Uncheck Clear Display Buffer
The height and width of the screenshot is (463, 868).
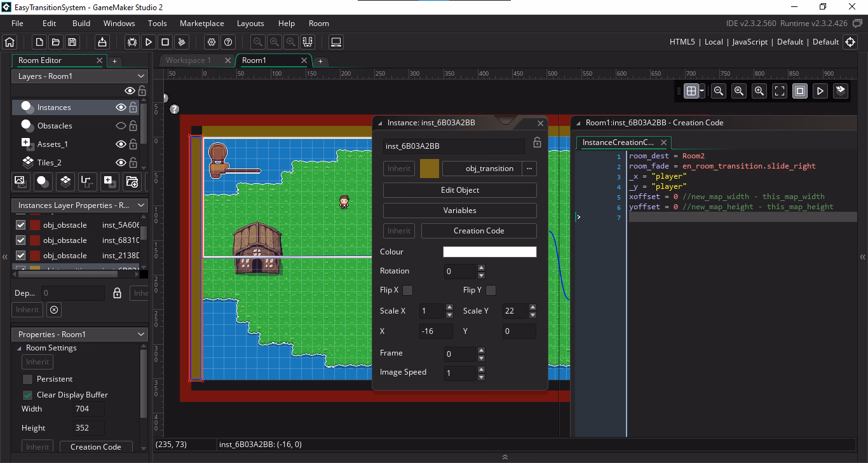(27, 394)
